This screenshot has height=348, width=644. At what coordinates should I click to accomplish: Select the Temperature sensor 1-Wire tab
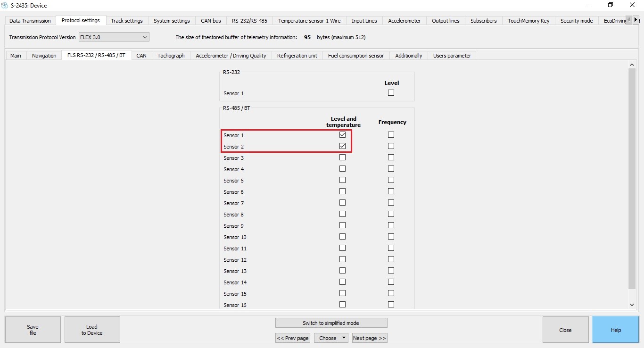pos(309,20)
